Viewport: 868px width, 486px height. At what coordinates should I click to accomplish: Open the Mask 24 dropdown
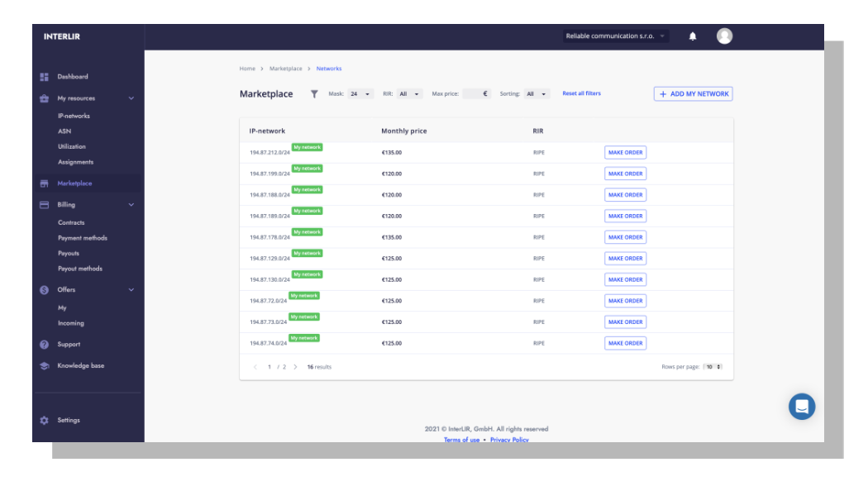pos(360,94)
